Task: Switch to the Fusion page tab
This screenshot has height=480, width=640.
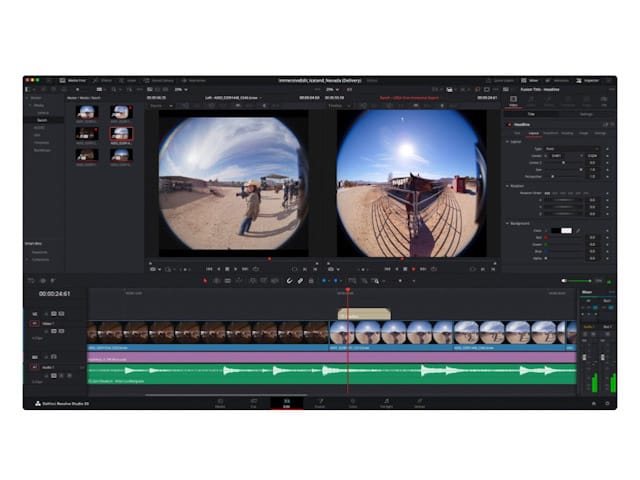Action: click(320, 403)
